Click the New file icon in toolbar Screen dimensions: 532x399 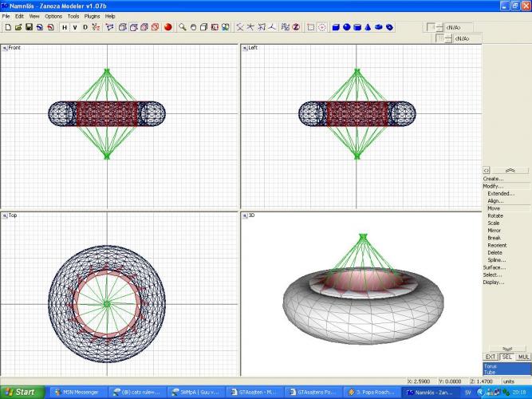pyautogui.click(x=7, y=27)
